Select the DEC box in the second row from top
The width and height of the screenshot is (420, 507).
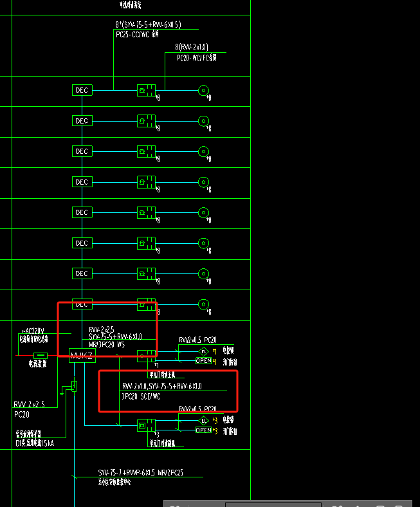coord(82,121)
